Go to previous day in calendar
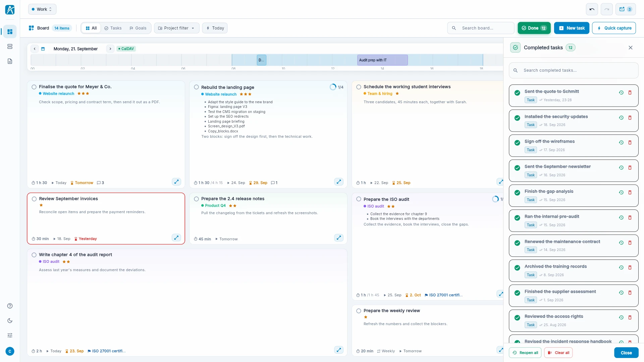Viewport: 644px width, 362px height. [35, 49]
